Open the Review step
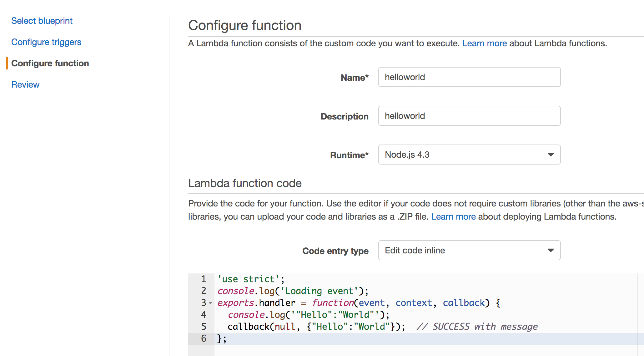 [25, 84]
